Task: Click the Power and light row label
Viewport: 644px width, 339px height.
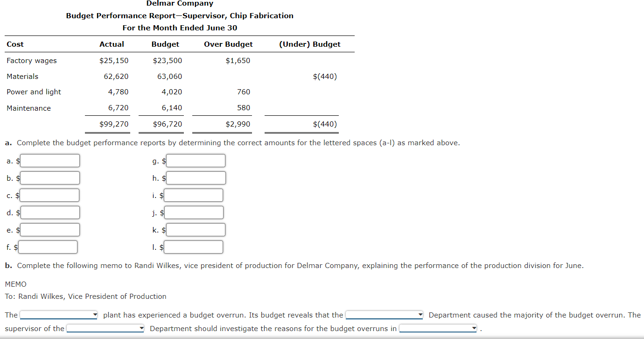Action: [34, 92]
